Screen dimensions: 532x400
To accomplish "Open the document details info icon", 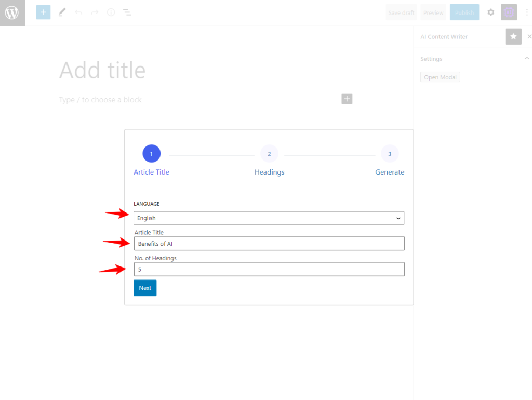I will [111, 12].
